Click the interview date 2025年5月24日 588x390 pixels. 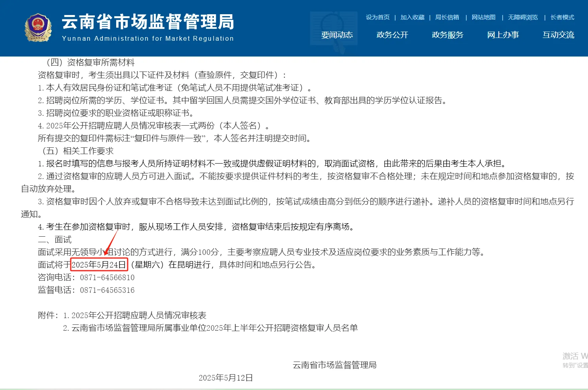[x=99, y=265]
